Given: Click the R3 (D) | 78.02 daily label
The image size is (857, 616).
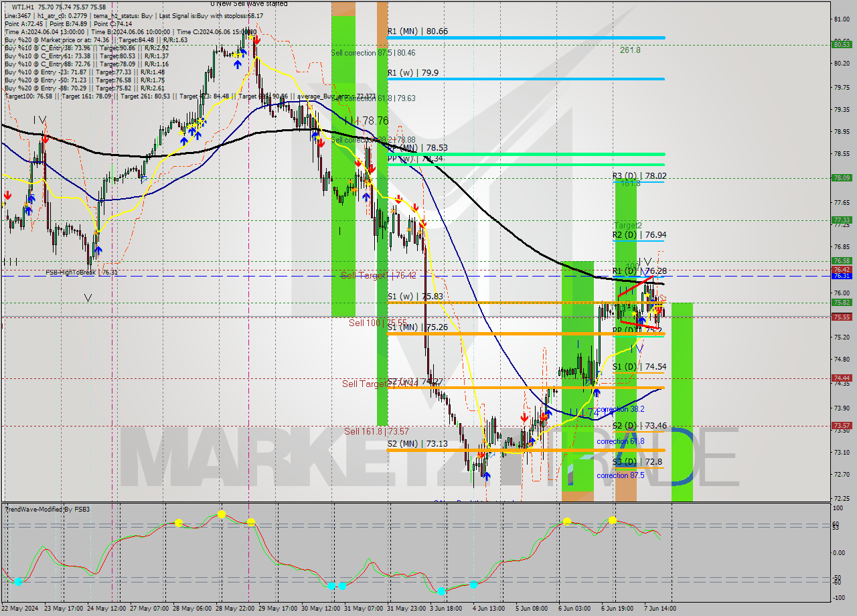Looking at the screenshot, I should tap(639, 176).
